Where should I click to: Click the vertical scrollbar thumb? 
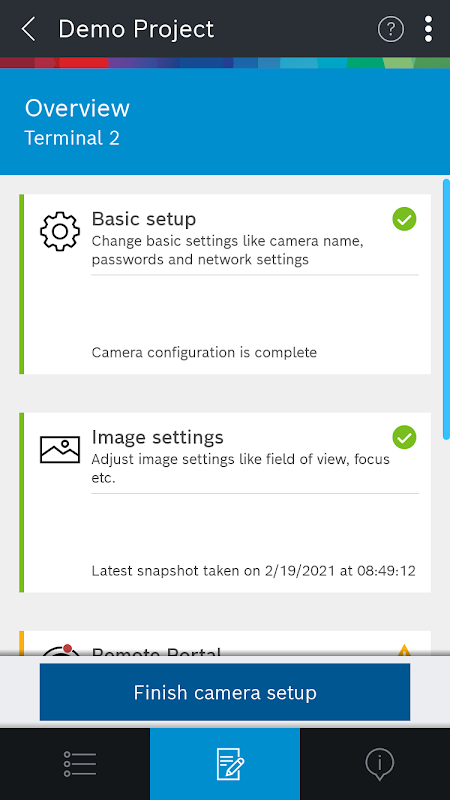click(446, 309)
